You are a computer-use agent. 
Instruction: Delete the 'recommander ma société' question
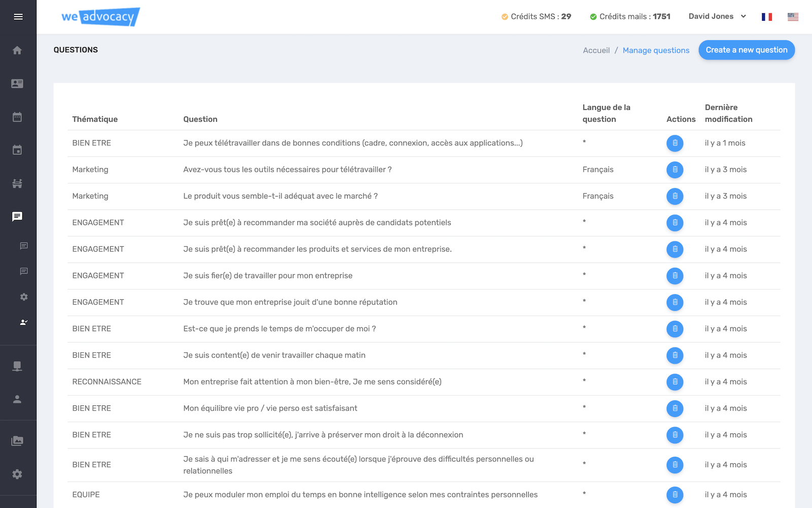[x=675, y=223]
